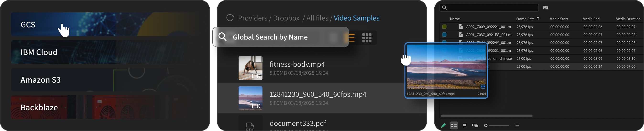Click the project panel horizontal scrollbar
The height and width of the screenshot is (131, 644).
[x=486, y=116]
